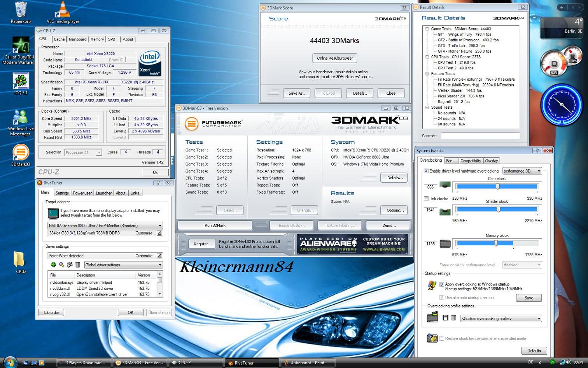Toggle Enable driver-level hardware overclocking checkbox
Viewport: 588px width, 368px height.
pos(426,171)
